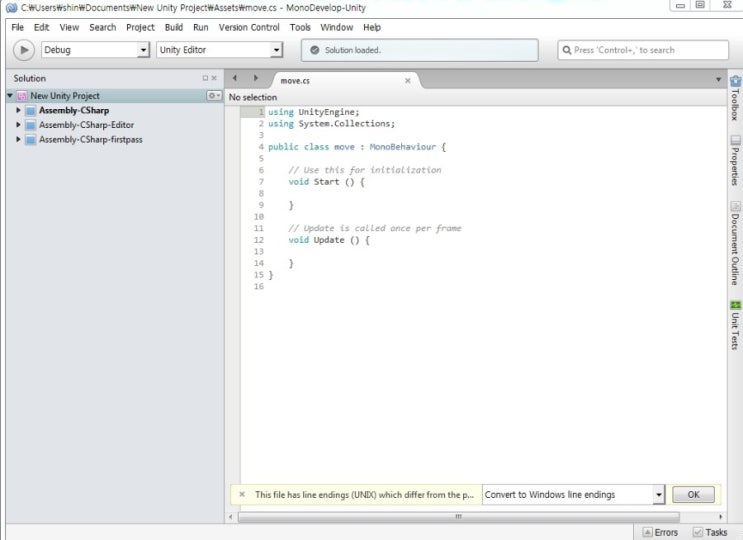743x540 pixels.
Task: Click the 'Solution loaded.' status message
Action: 353,50
